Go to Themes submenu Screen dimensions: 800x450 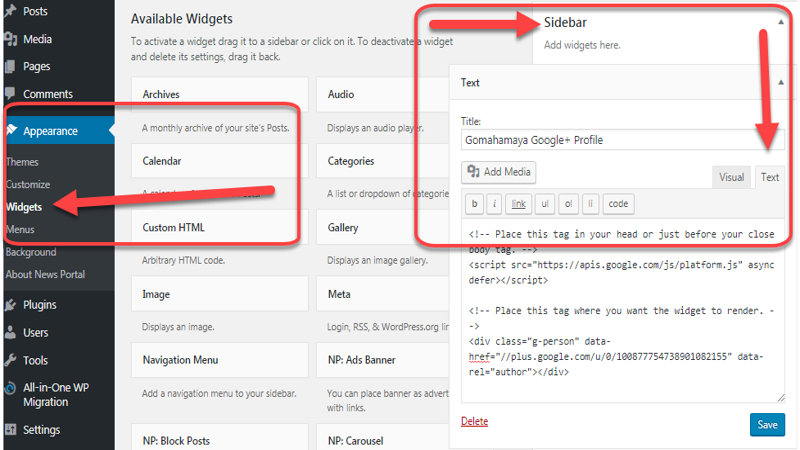[x=22, y=162]
